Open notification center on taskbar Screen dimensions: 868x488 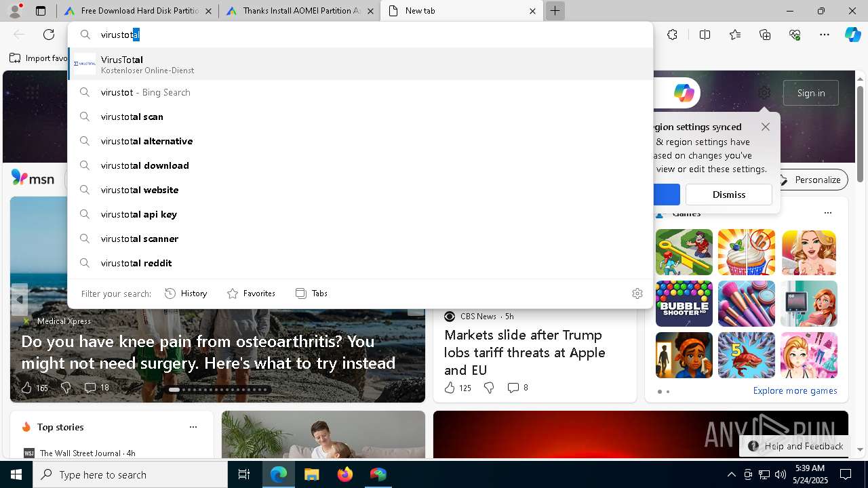[846, 474]
